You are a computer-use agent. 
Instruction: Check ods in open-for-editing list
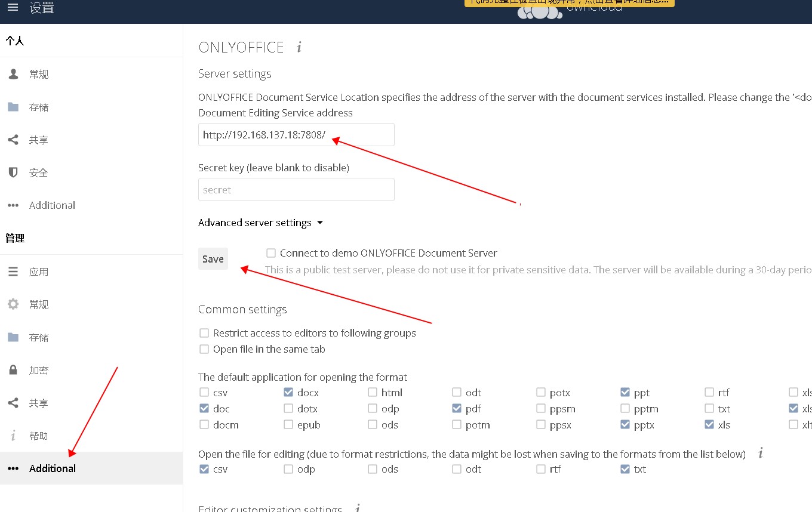coord(373,469)
